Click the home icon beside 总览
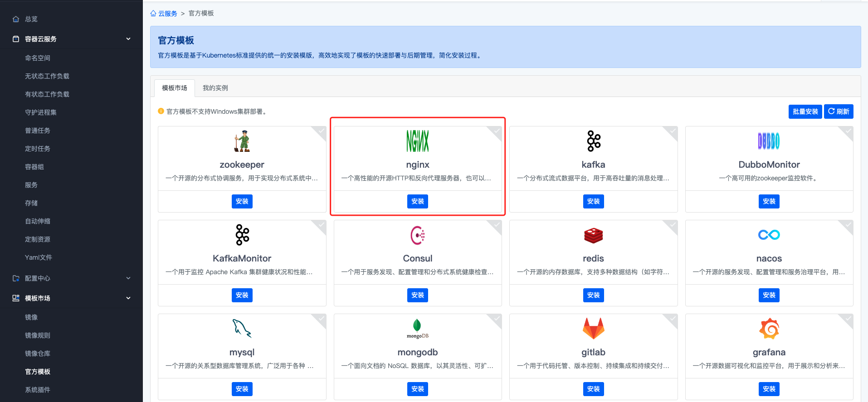Screen dimensions: 868x402 [16, 19]
